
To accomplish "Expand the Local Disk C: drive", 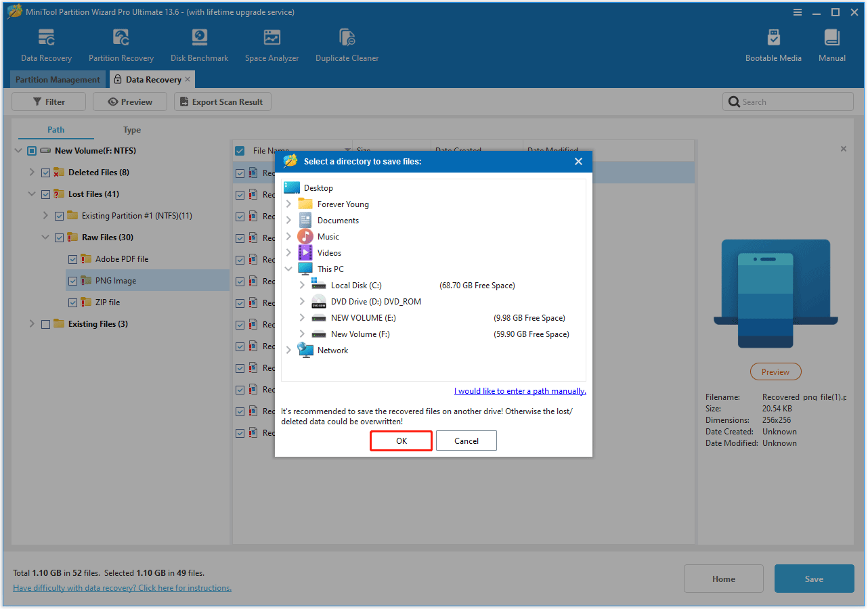I will coord(303,285).
